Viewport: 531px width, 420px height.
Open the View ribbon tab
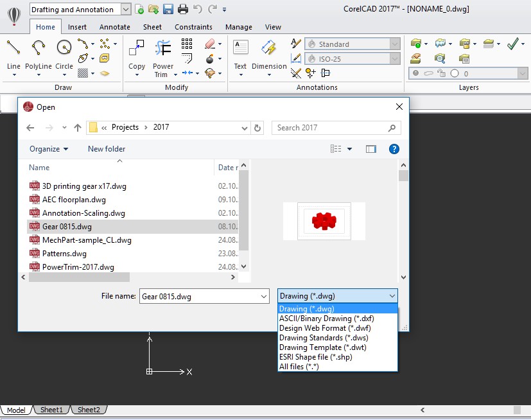(273, 27)
